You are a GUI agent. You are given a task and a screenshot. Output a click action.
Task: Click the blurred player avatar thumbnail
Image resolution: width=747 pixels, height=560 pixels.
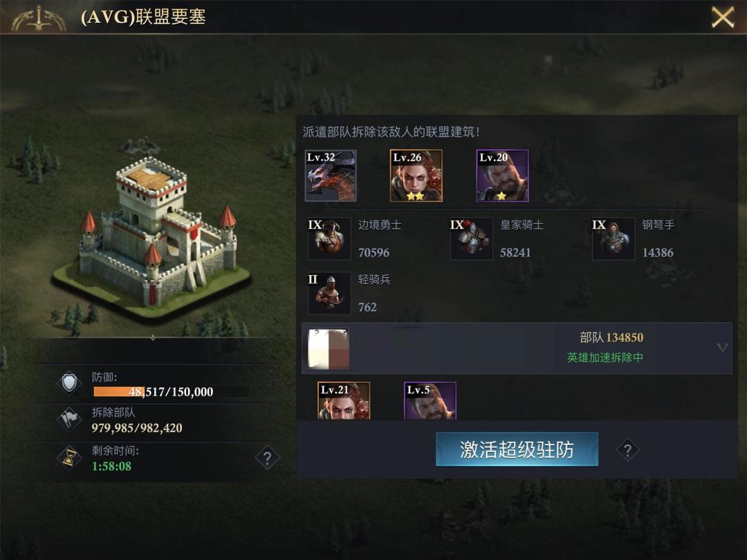(x=329, y=348)
